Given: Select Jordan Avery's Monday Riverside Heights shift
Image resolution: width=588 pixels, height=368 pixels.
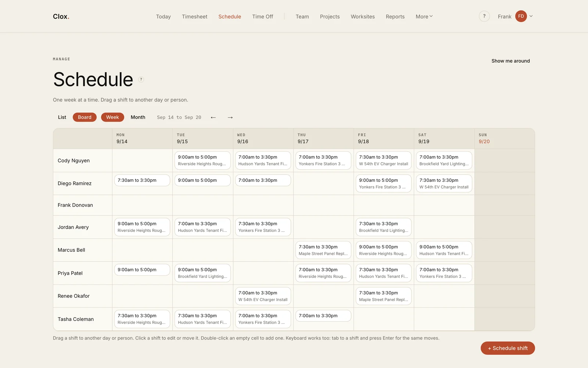Looking at the screenshot, I should [142, 227].
